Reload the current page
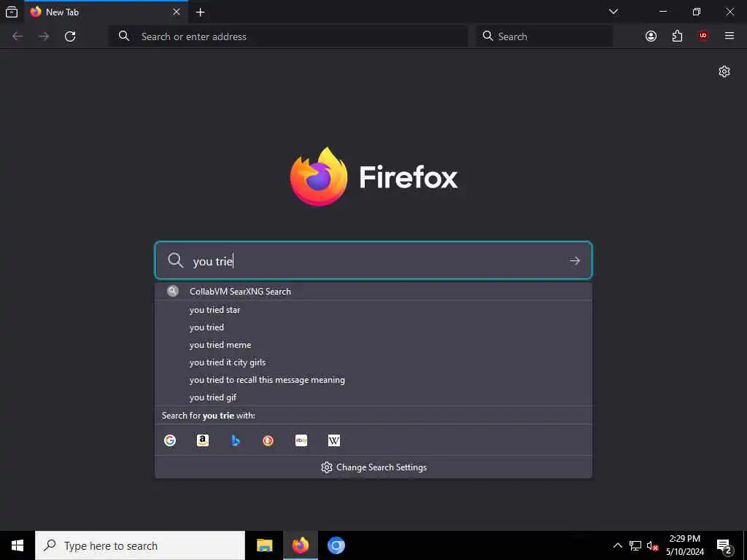This screenshot has height=560, width=747. (70, 36)
